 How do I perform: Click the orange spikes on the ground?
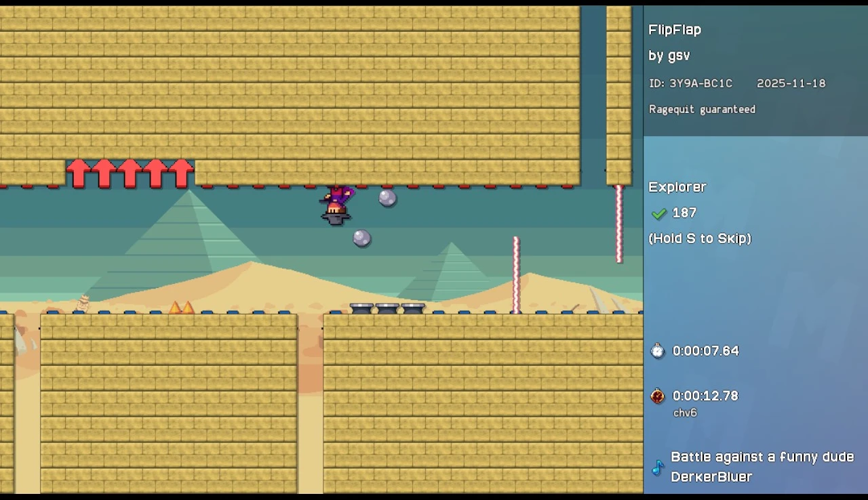pos(181,308)
